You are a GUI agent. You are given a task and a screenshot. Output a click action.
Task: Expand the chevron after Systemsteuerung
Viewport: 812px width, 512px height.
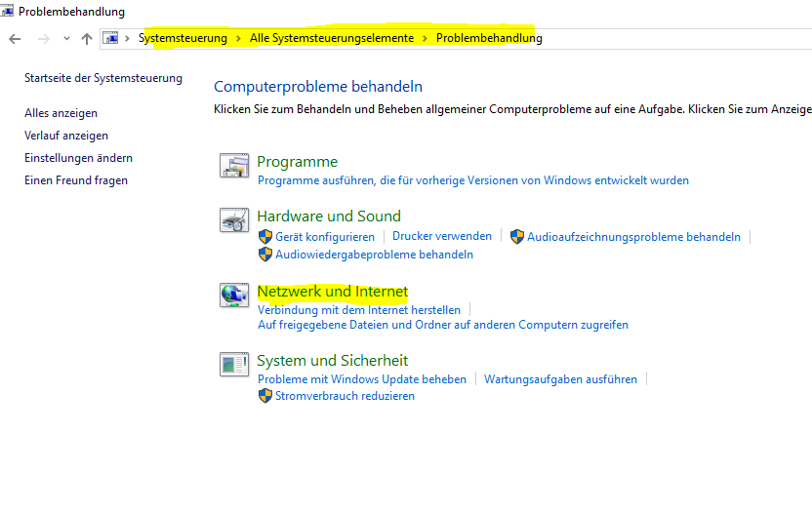click(238, 38)
